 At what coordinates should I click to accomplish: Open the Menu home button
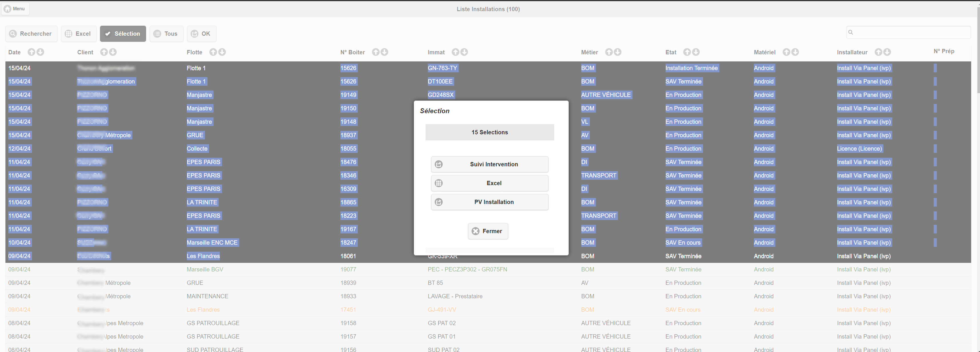pos(15,9)
